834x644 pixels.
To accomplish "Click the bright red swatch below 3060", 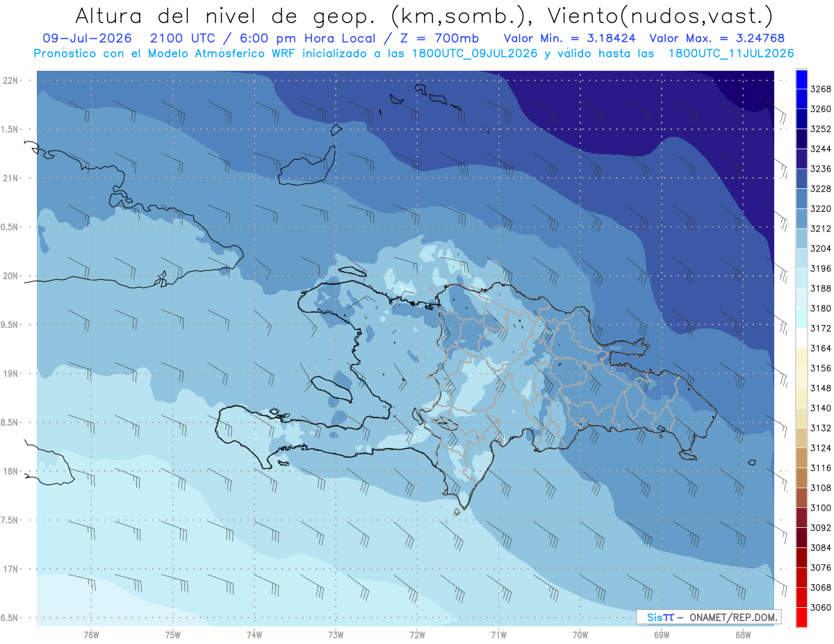I will click(801, 617).
